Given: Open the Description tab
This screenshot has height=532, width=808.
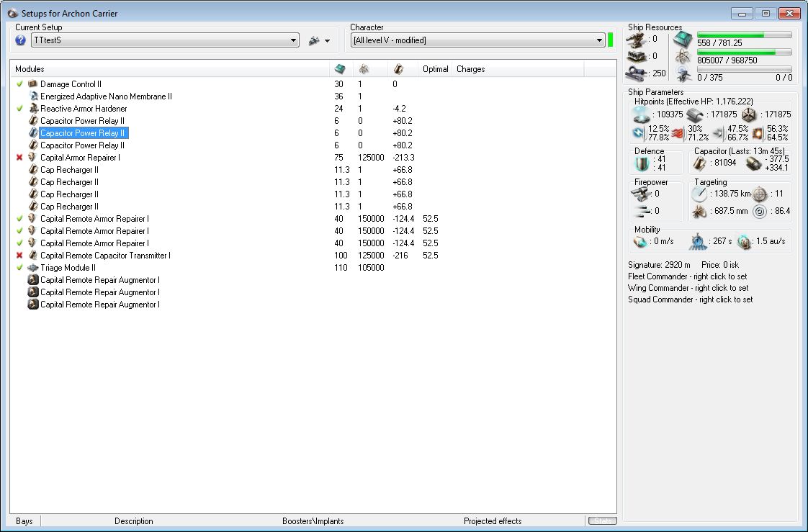Looking at the screenshot, I should pyautogui.click(x=133, y=521).
